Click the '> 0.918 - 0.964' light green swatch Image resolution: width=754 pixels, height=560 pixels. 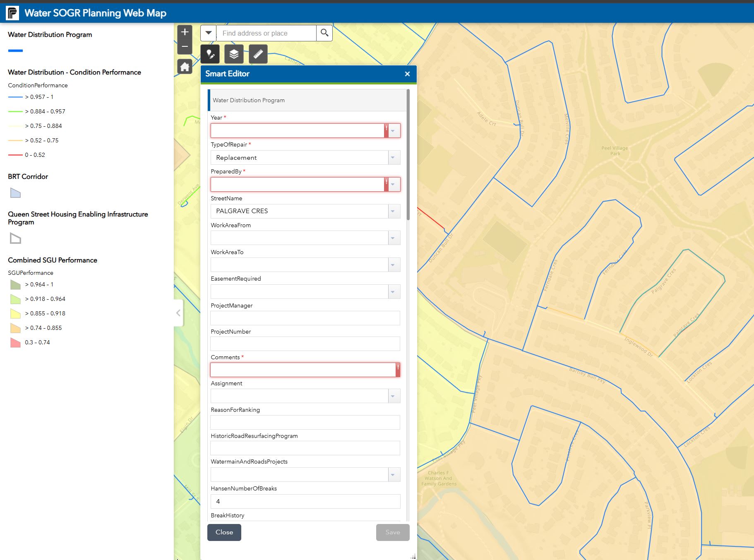(15, 299)
